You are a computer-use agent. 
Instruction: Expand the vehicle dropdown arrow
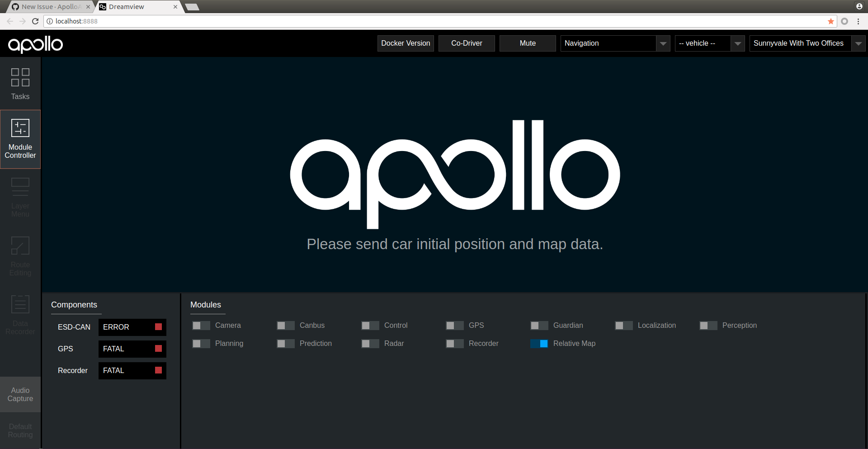(738, 43)
